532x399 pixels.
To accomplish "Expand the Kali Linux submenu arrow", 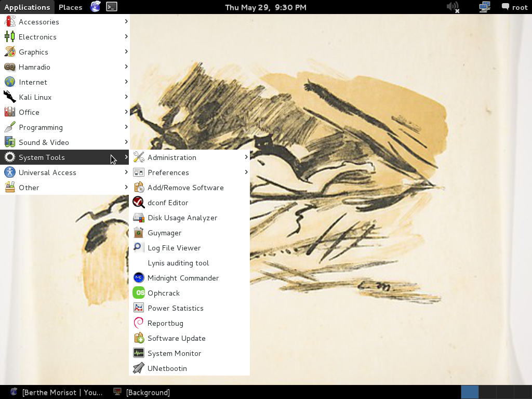I will [x=126, y=97].
